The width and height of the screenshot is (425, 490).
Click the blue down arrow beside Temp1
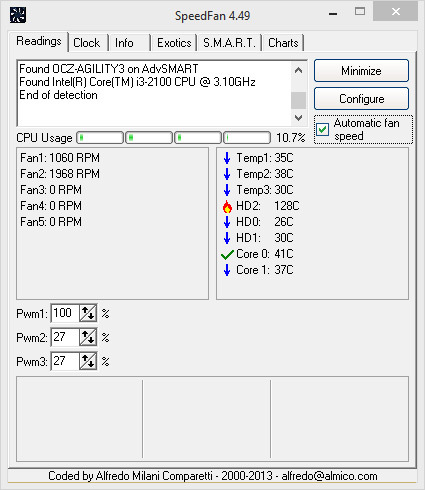pyautogui.click(x=227, y=158)
